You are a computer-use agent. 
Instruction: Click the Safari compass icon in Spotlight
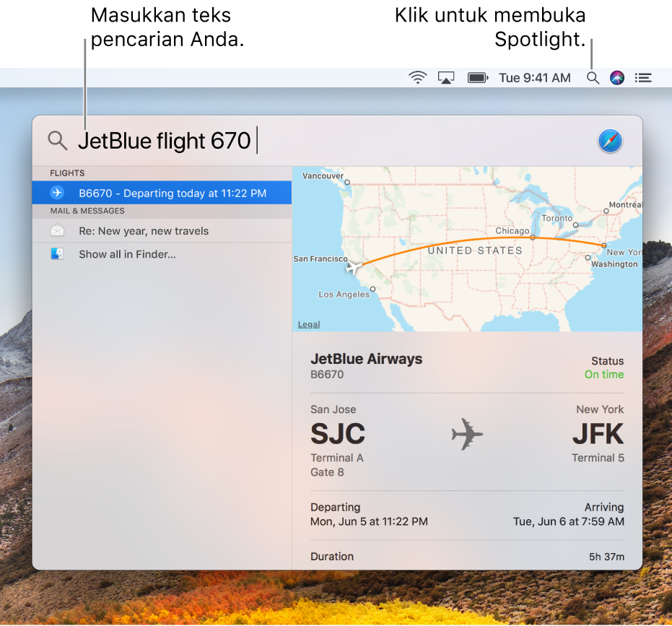(x=610, y=141)
